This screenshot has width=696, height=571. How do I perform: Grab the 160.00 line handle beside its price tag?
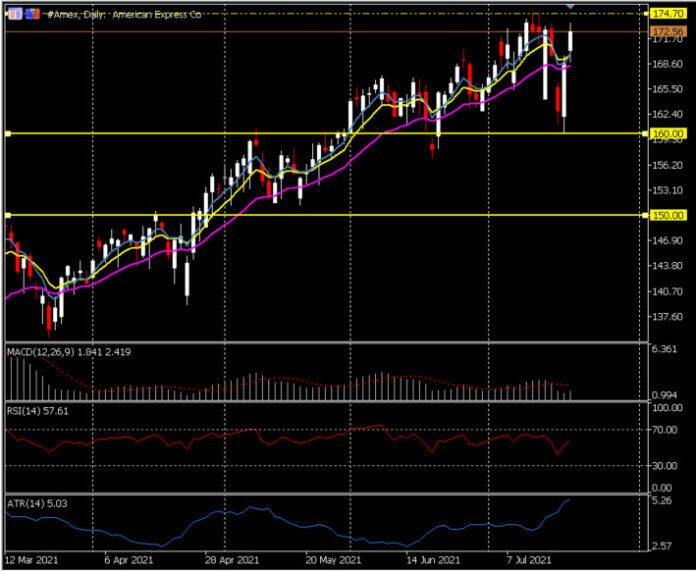tap(645, 133)
